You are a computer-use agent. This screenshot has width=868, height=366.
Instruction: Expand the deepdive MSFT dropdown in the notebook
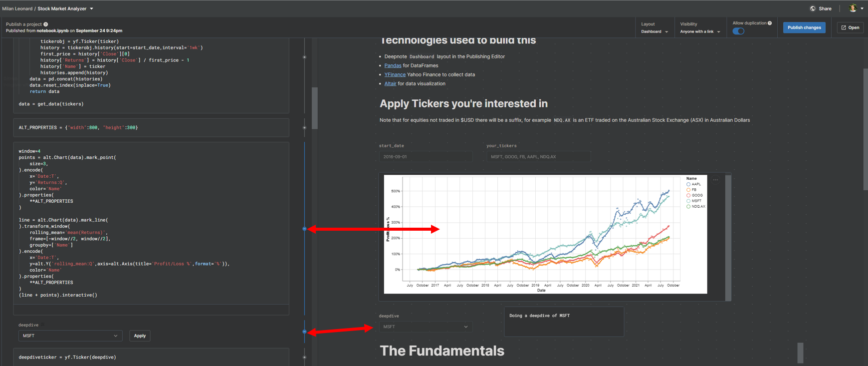tap(70, 336)
